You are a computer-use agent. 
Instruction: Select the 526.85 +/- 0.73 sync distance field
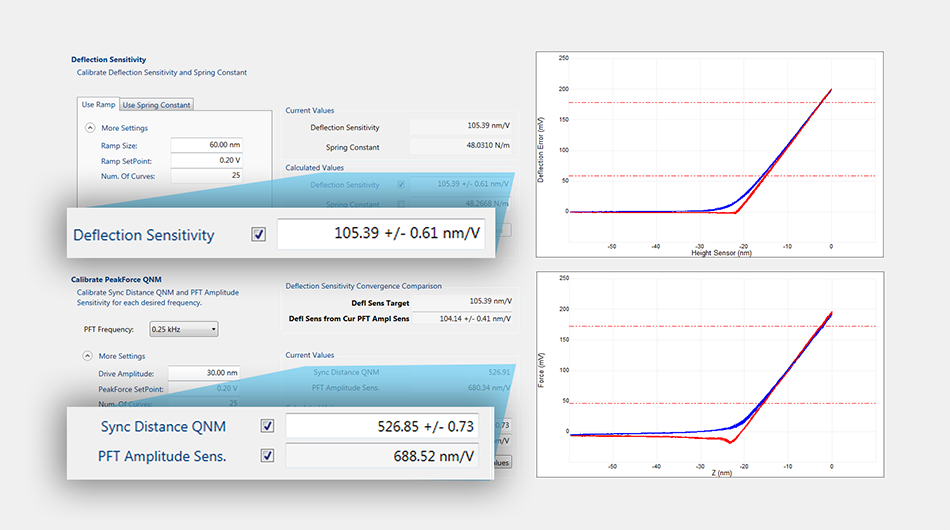click(x=382, y=426)
